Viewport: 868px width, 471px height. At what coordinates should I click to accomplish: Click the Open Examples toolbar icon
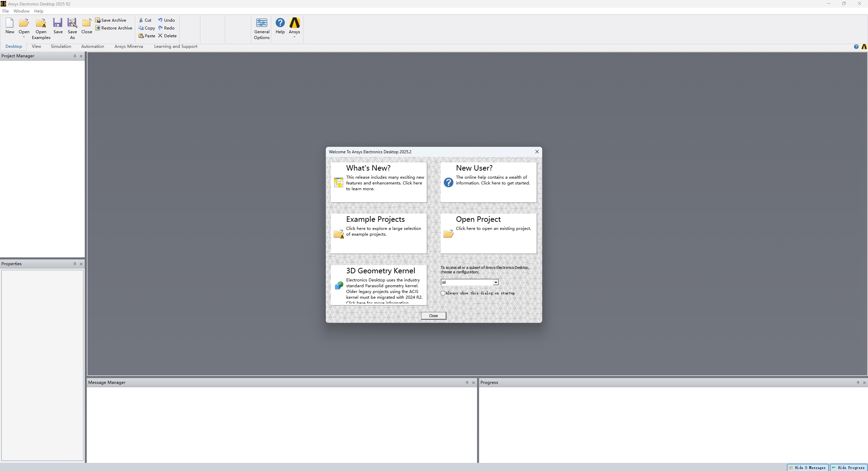41,23
